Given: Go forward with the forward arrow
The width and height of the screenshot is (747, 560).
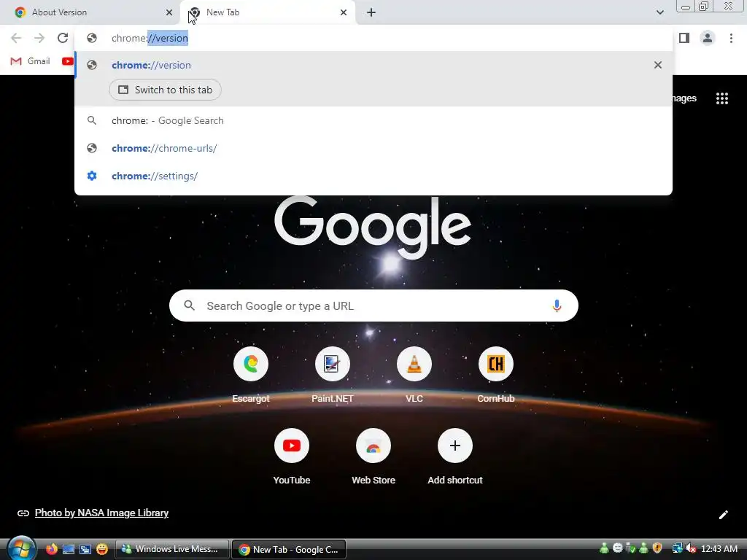Looking at the screenshot, I should (39, 38).
